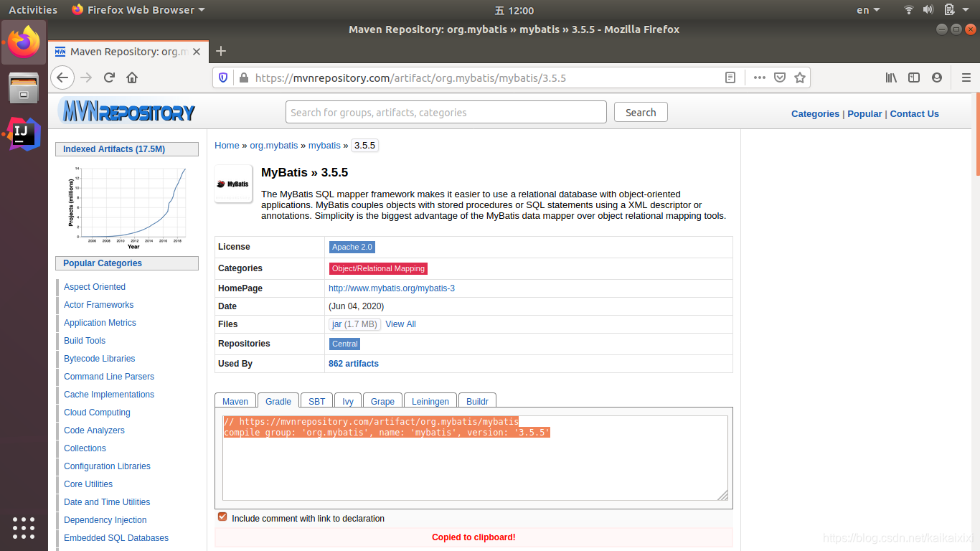Open the Library icon in toolbar
This screenshot has height=551, width=980.
click(891, 77)
